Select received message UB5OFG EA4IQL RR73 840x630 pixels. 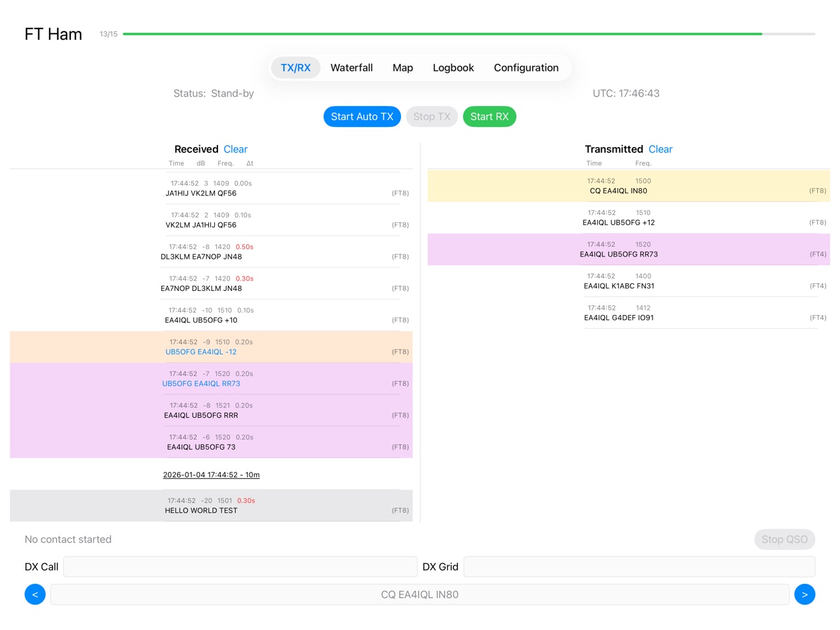click(x=211, y=379)
